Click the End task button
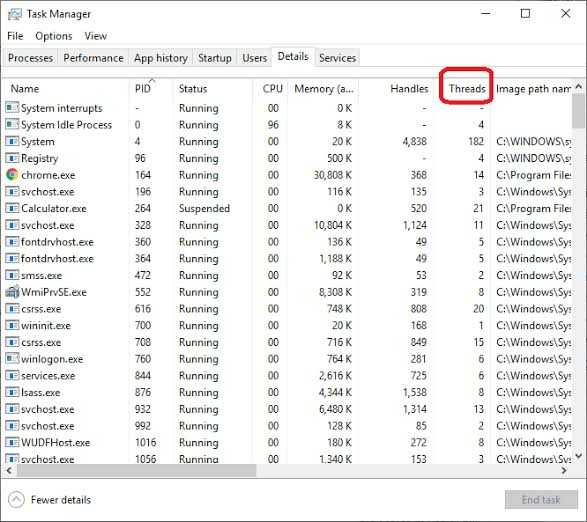 (541, 500)
